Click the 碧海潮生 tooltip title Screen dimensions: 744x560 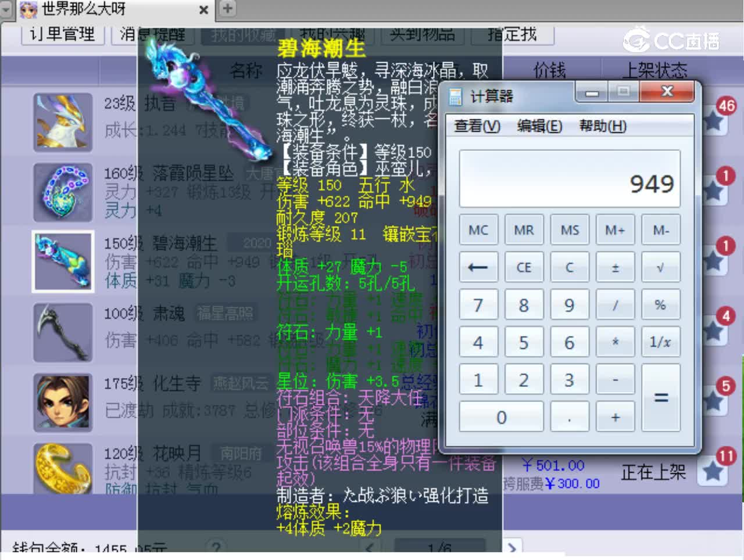click(321, 48)
